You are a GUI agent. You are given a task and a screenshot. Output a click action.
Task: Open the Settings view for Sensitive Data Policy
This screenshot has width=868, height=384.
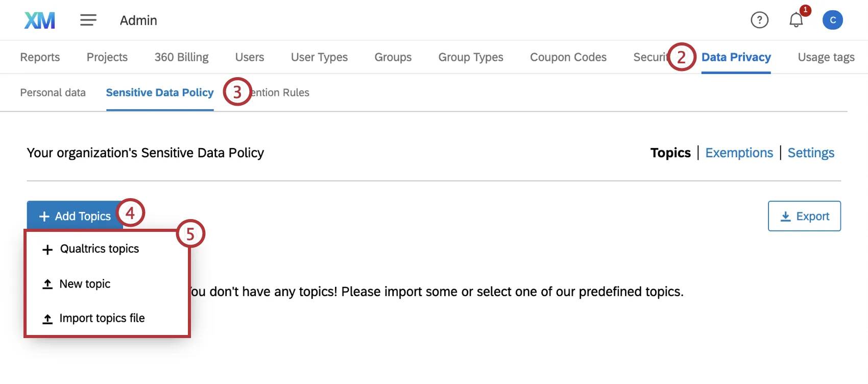click(811, 153)
